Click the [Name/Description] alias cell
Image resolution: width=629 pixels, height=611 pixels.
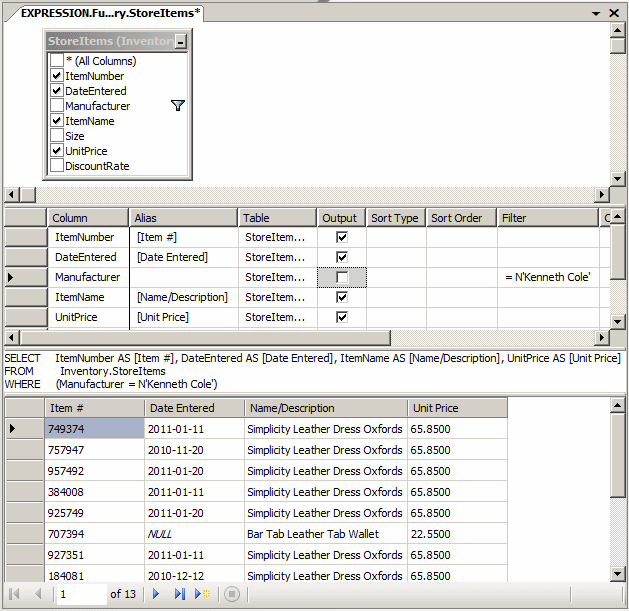pos(184,297)
